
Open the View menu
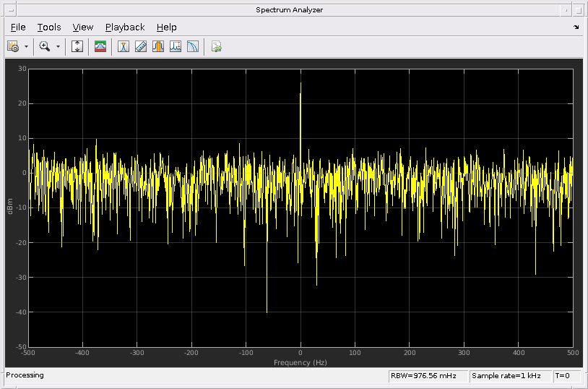coord(83,27)
